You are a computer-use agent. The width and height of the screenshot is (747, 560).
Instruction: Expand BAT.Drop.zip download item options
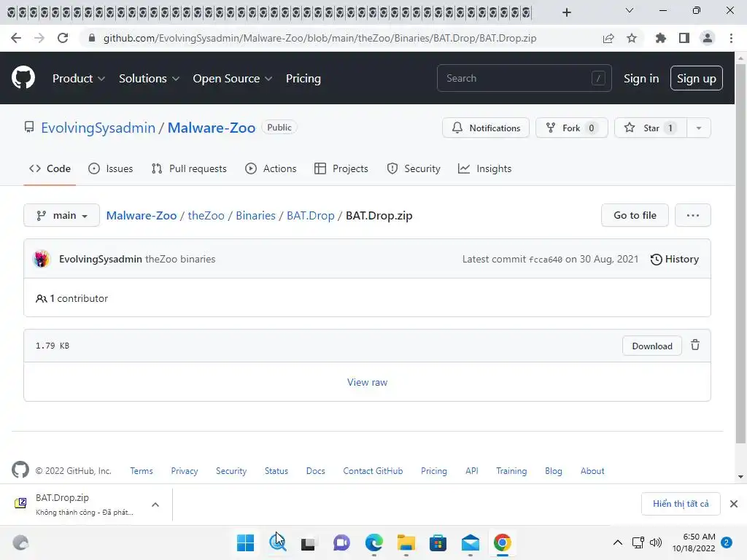pyautogui.click(x=155, y=505)
